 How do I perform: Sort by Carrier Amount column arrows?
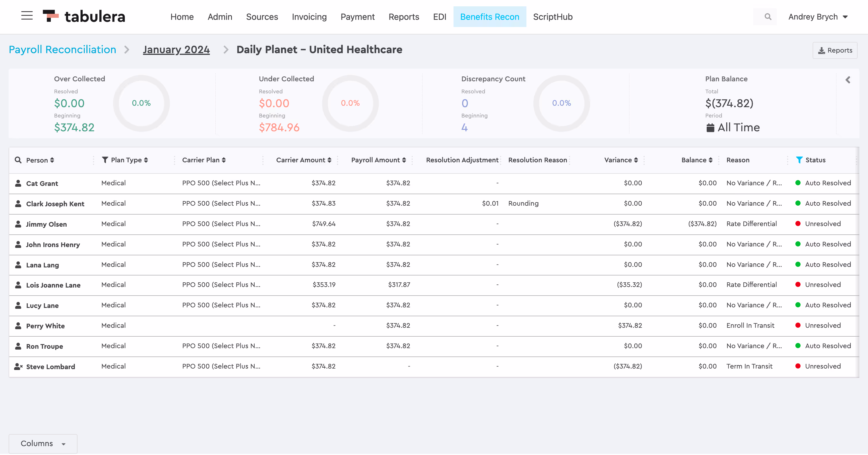click(329, 160)
